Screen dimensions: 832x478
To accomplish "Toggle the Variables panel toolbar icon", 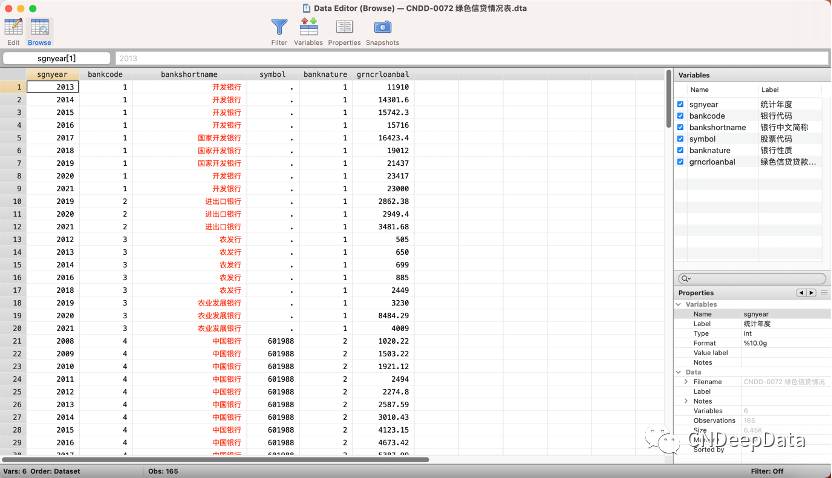I will (x=308, y=27).
